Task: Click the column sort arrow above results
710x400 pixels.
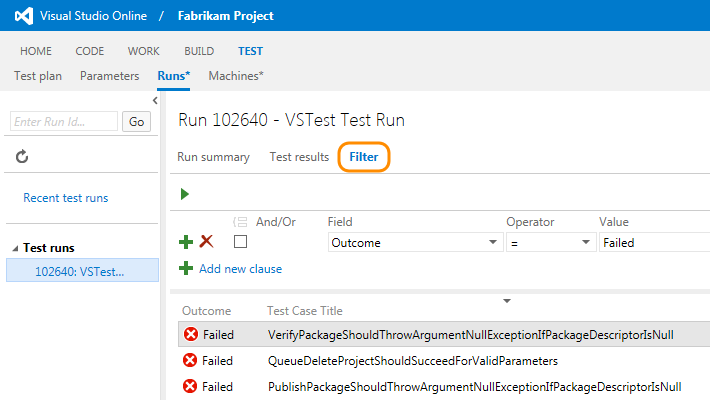Action: coord(507,301)
